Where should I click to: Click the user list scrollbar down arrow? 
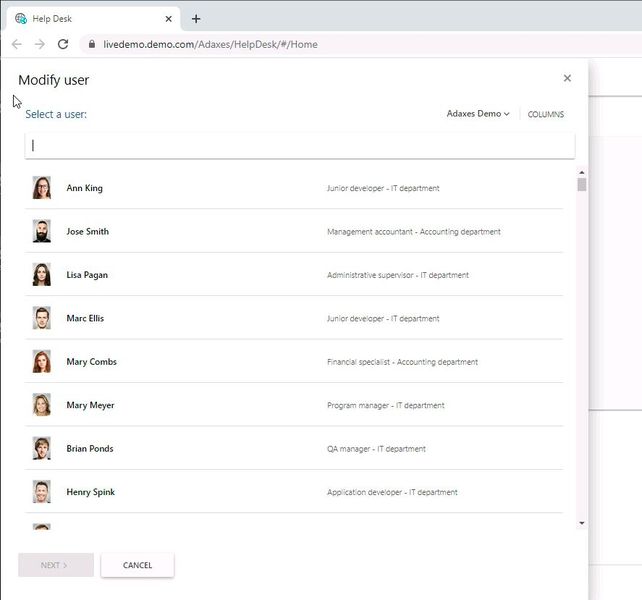tap(582, 523)
